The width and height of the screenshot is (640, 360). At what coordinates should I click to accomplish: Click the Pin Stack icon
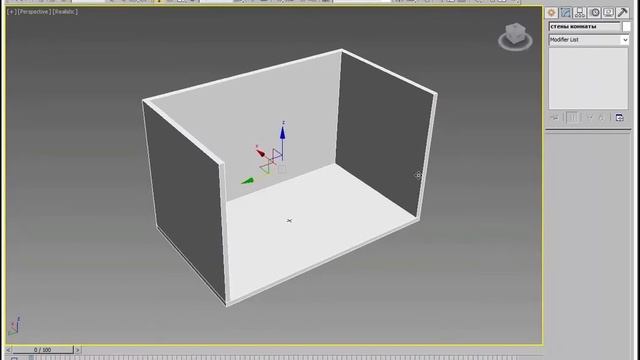[x=554, y=118]
